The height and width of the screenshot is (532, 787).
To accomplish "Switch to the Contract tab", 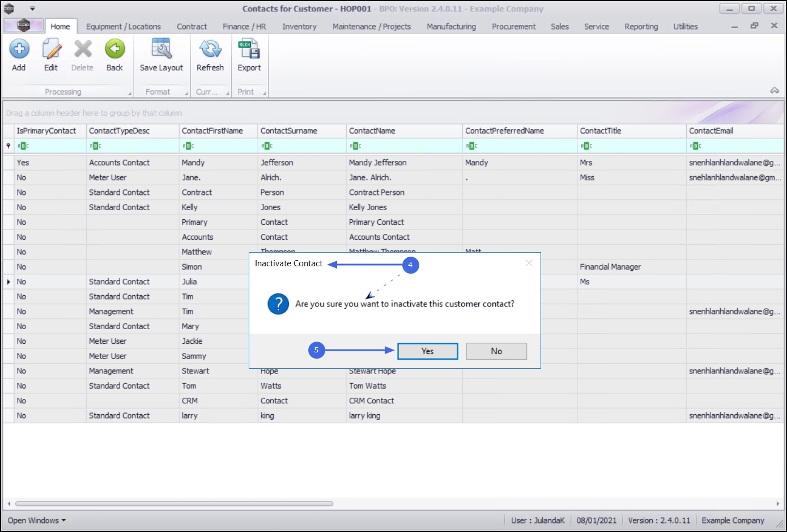I will (x=192, y=27).
